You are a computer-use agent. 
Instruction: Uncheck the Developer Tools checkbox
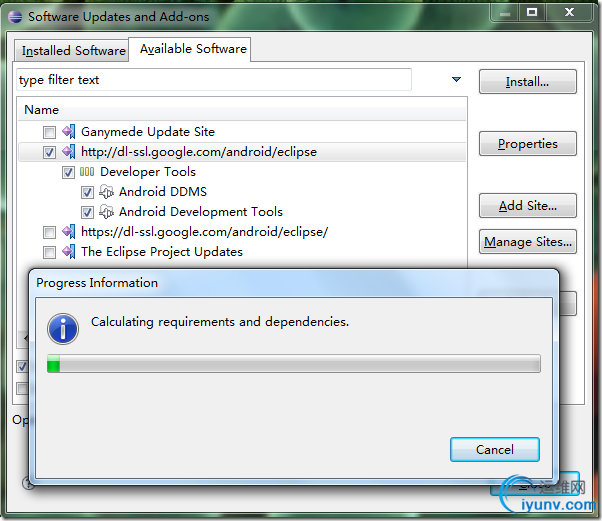[68, 172]
